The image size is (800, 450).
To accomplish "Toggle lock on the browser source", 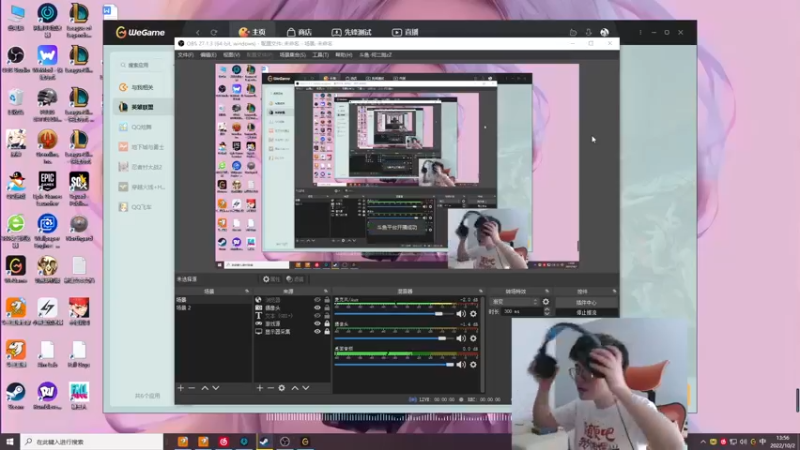I will 327,300.
